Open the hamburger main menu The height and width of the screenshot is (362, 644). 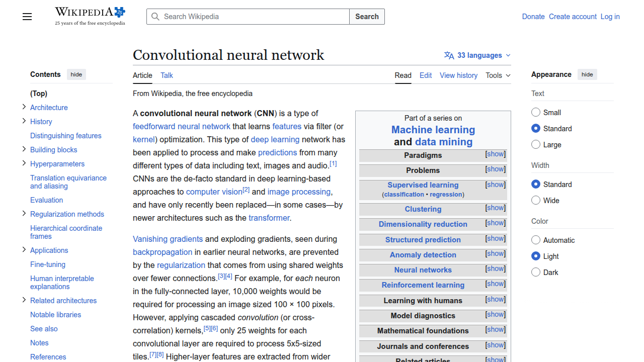pos(27,17)
